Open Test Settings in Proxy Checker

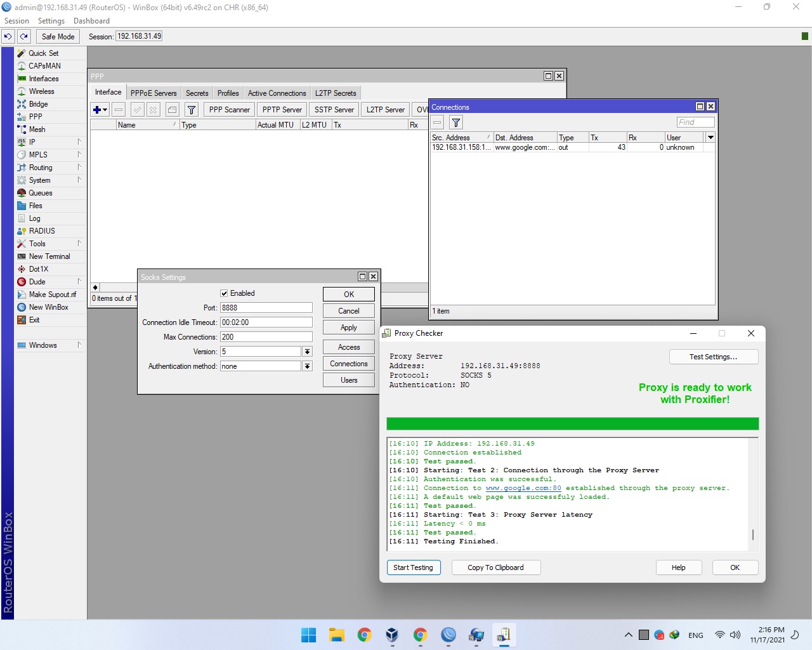pos(714,357)
